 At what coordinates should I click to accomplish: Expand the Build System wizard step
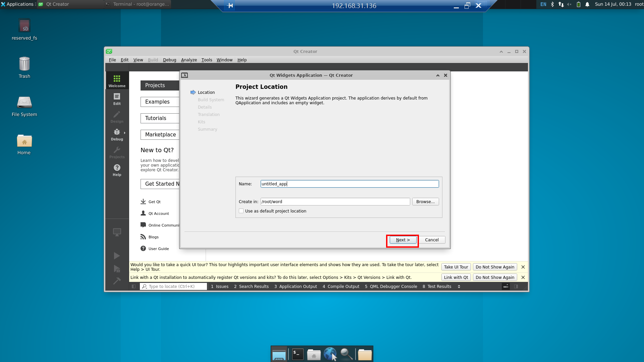click(x=211, y=100)
